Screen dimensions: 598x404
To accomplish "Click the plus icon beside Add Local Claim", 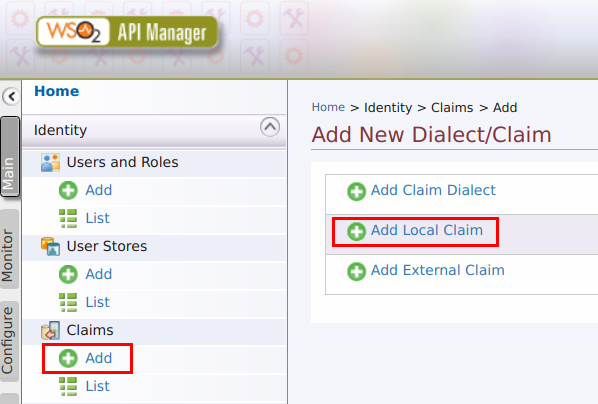I will click(x=357, y=232).
